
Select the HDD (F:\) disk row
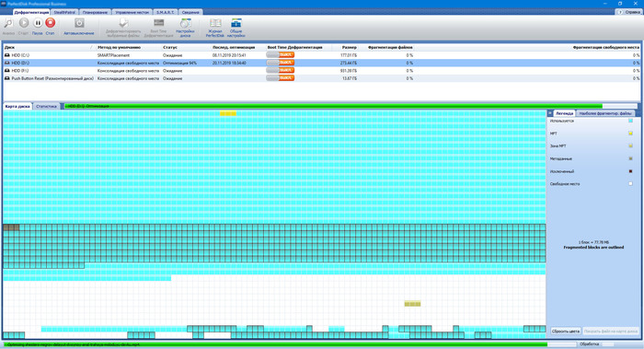(x=322, y=71)
